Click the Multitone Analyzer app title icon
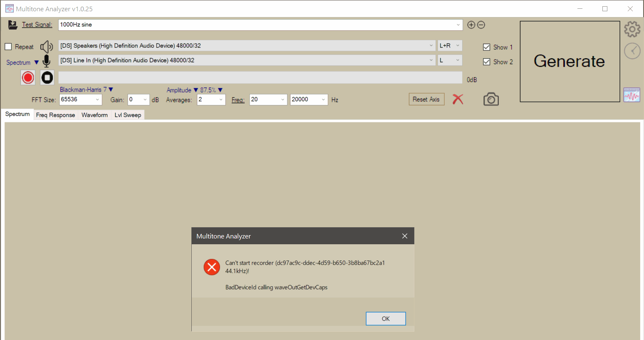The height and width of the screenshot is (340, 644). point(9,9)
